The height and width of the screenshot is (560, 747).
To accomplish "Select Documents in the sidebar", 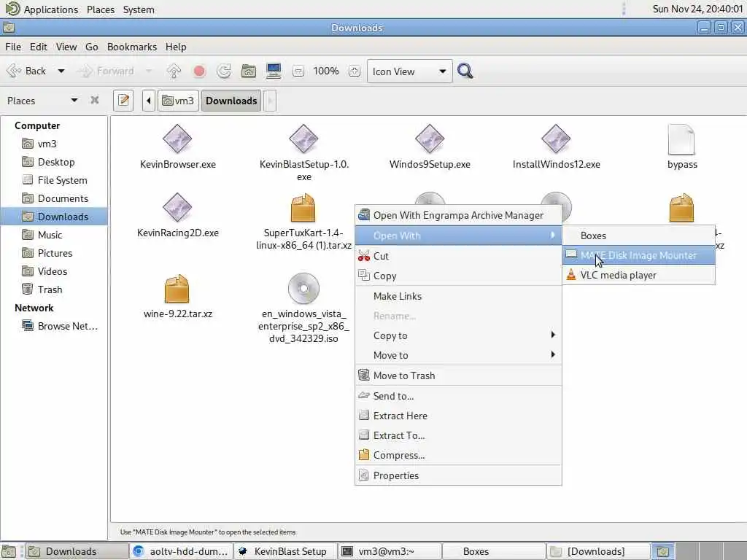I will pos(54,198).
